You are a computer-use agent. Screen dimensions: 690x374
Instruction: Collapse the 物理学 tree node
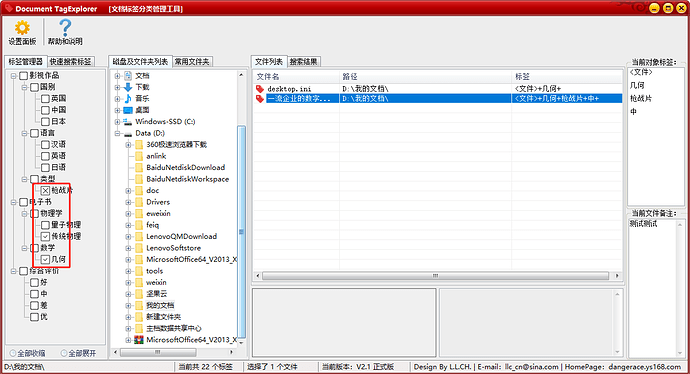(25, 214)
